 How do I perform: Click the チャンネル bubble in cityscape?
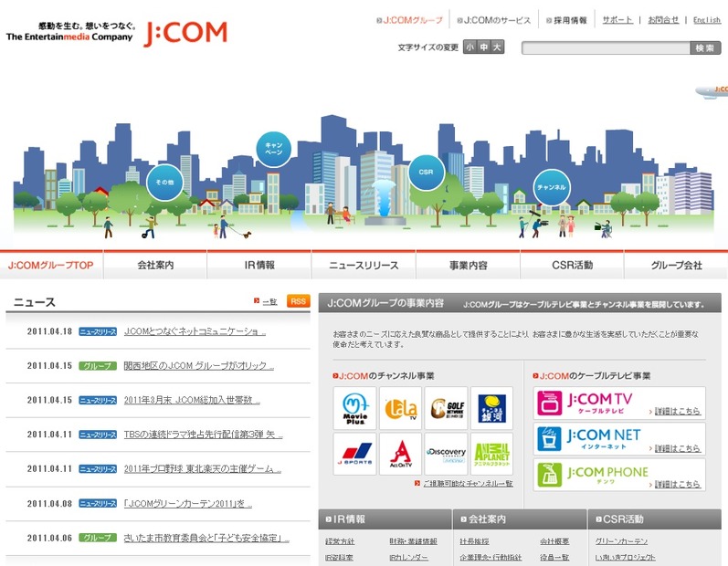click(552, 187)
